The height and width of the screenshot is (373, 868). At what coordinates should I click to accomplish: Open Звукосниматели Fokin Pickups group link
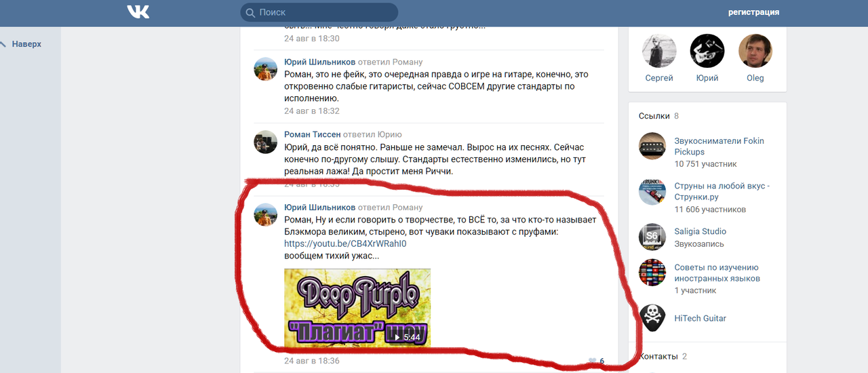point(719,146)
